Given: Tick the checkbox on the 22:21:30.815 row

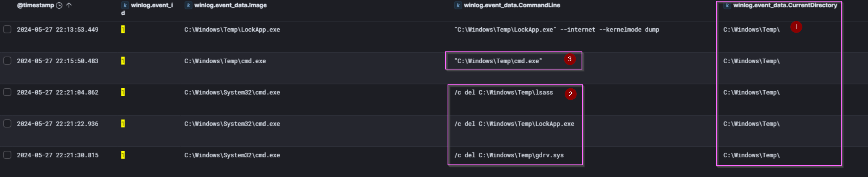Looking at the screenshot, I should [7, 155].
